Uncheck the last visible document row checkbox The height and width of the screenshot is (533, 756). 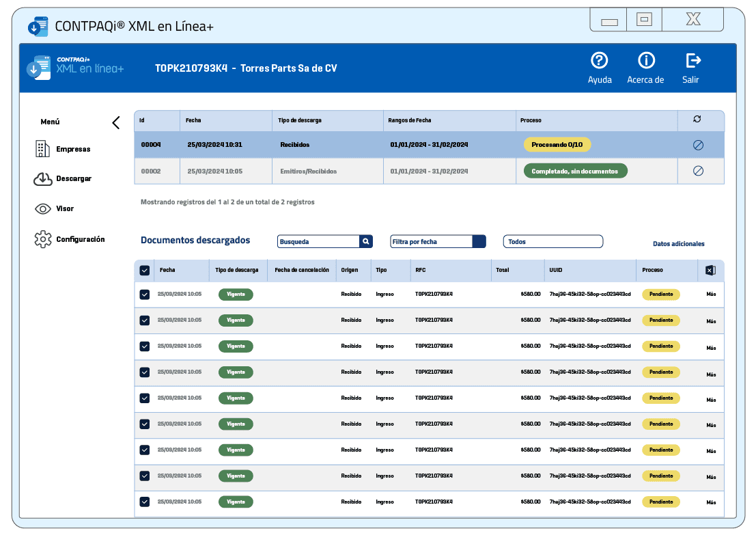[x=144, y=502]
